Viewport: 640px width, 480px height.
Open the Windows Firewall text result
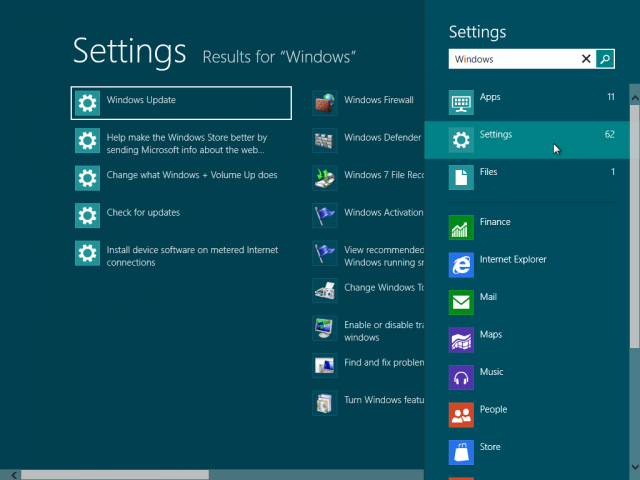point(379,100)
